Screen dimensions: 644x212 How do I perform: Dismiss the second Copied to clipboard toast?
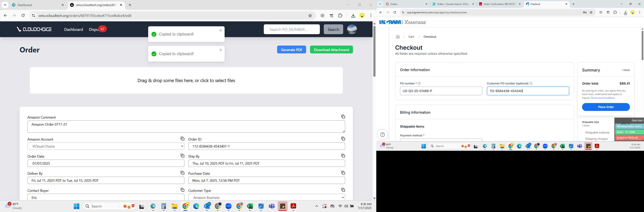click(x=220, y=50)
